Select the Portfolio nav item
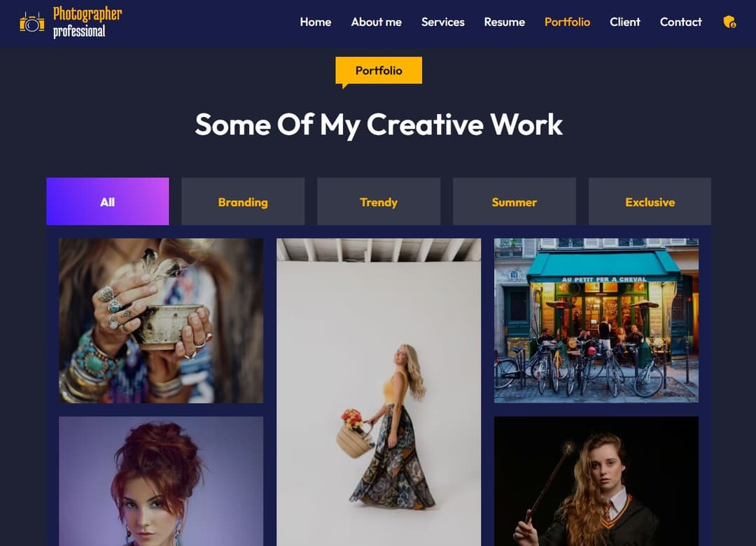The width and height of the screenshot is (756, 546). [567, 22]
